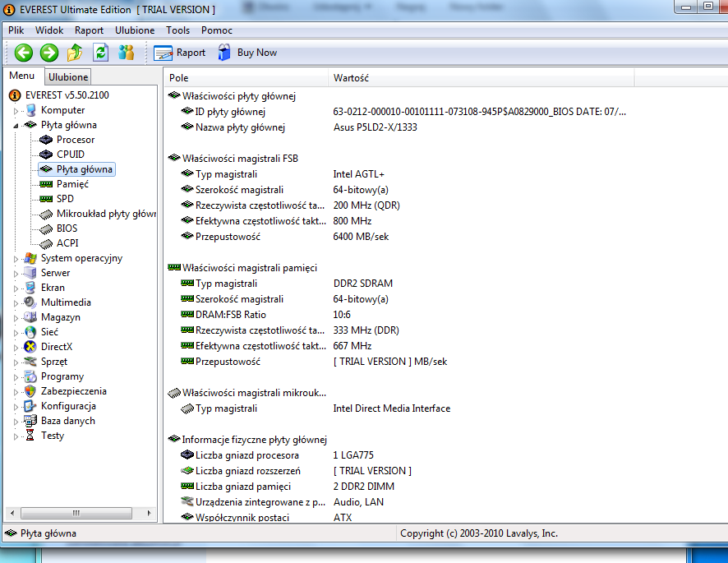Select the CPUID chip icon in tree

pyautogui.click(x=46, y=155)
